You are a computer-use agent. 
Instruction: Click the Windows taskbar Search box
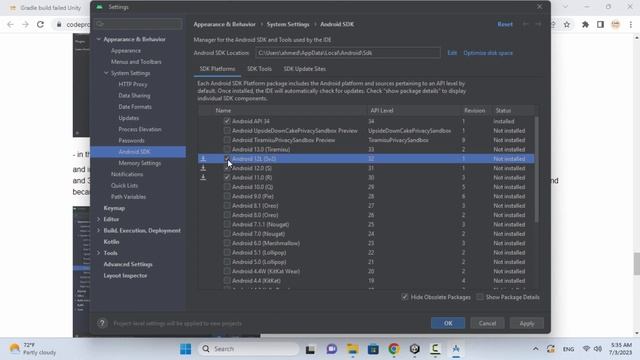(249, 349)
